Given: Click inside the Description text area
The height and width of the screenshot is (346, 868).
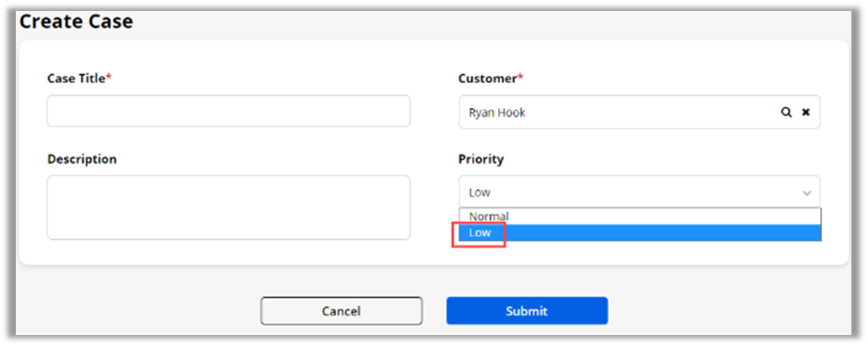Looking at the screenshot, I should tap(228, 207).
